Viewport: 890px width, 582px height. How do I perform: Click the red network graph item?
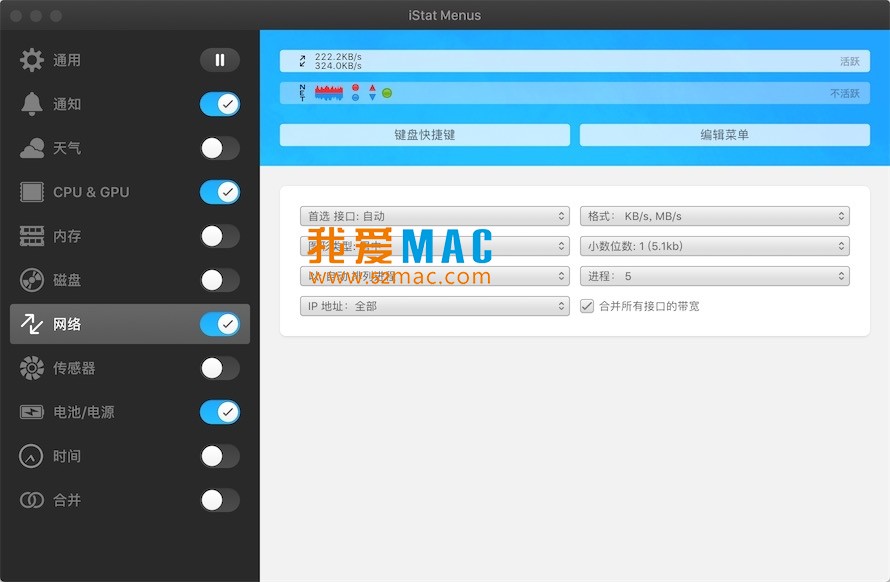(x=329, y=93)
